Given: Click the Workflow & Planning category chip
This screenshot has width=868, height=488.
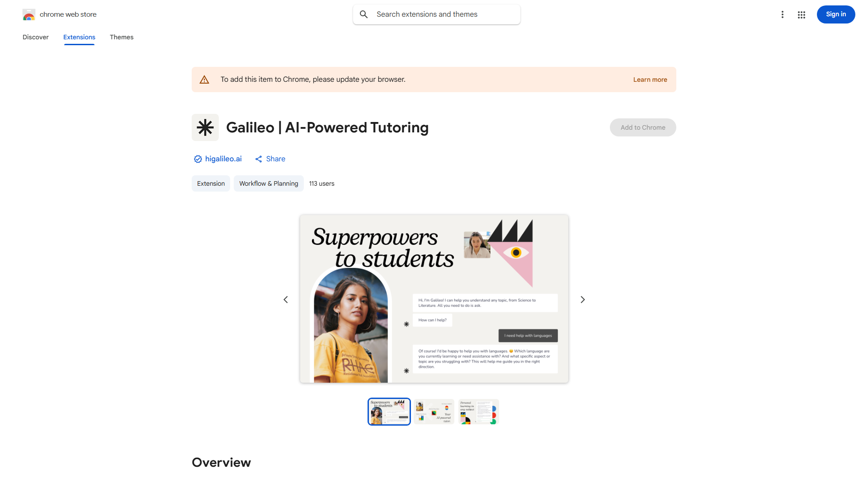Looking at the screenshot, I should 269,183.
